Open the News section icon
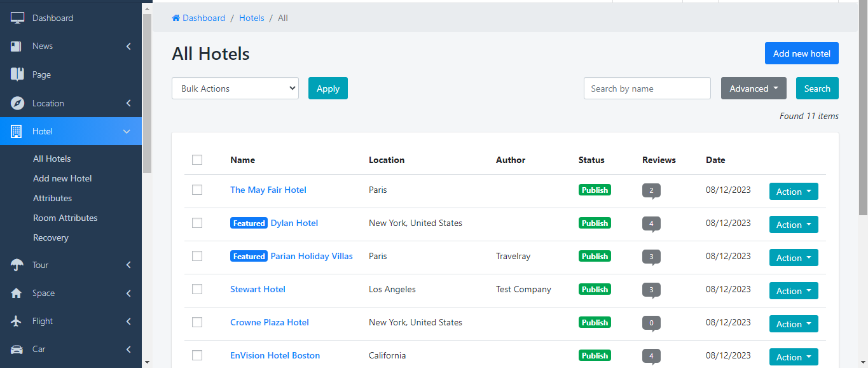The width and height of the screenshot is (868, 368). (17, 46)
